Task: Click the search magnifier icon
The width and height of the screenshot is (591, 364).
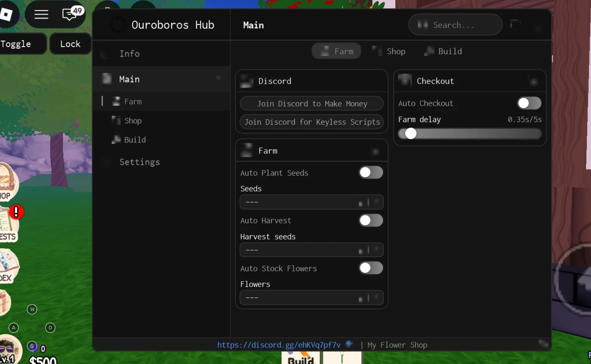Action: click(423, 25)
